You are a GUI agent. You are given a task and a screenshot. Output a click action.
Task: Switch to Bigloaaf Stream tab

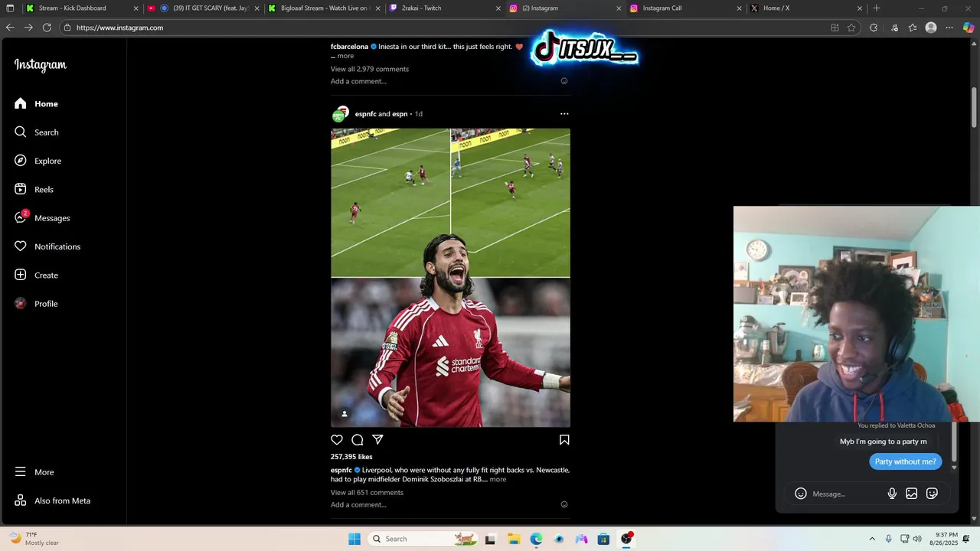coord(325,8)
